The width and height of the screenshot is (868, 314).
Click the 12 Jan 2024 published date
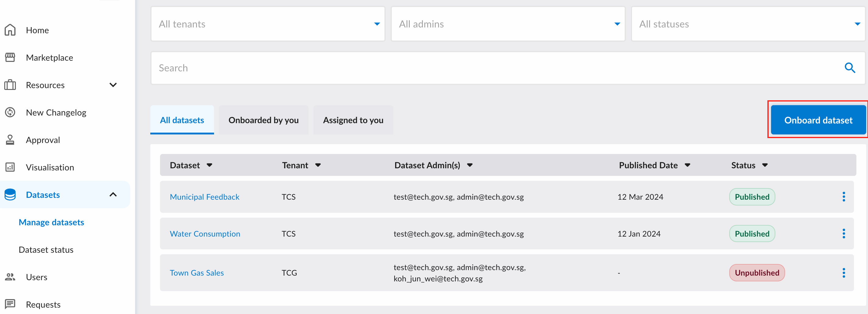point(639,234)
